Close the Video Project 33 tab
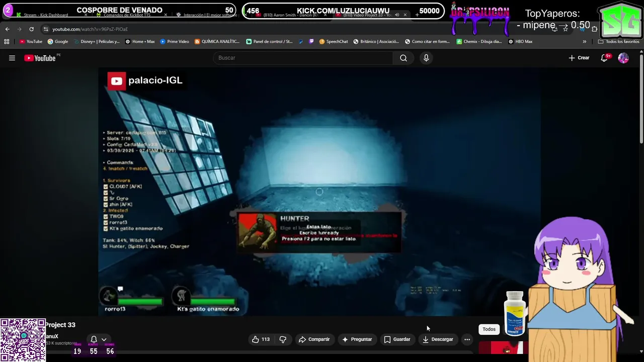This screenshot has width=644, height=362. (x=405, y=15)
